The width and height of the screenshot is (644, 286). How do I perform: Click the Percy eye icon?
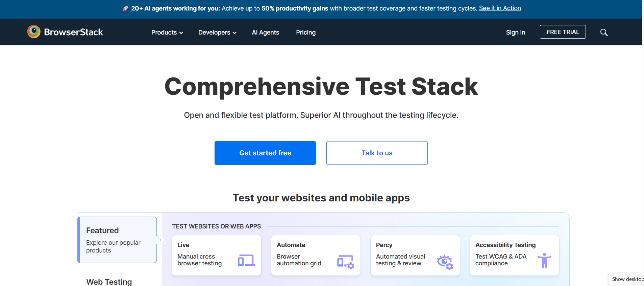[x=445, y=262]
